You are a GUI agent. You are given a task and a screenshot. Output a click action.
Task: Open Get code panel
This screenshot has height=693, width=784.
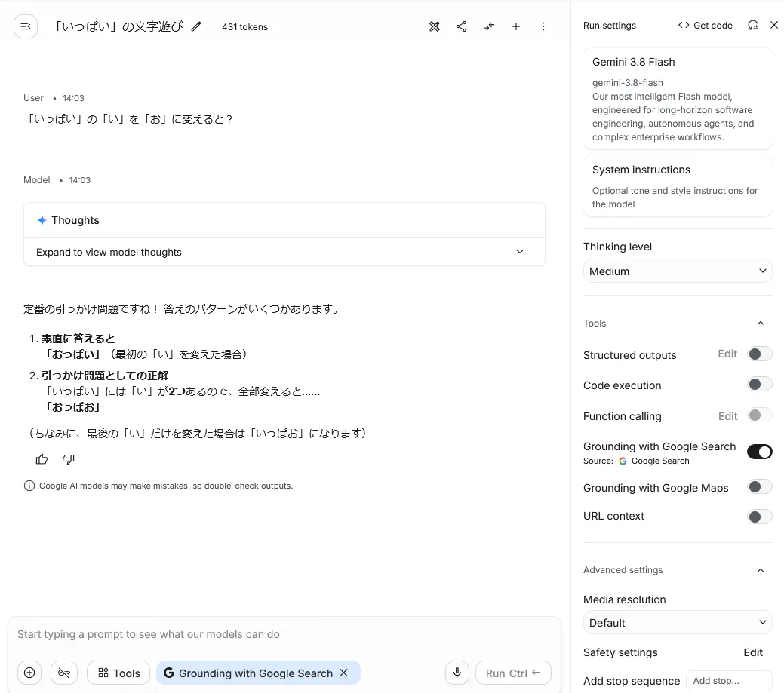(x=706, y=26)
